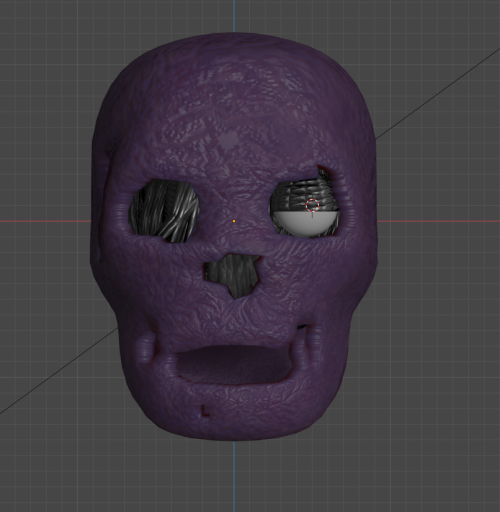The image size is (500, 512).
Task: Click the empty gray grid background at the top-left
Action: click(x=50, y=50)
